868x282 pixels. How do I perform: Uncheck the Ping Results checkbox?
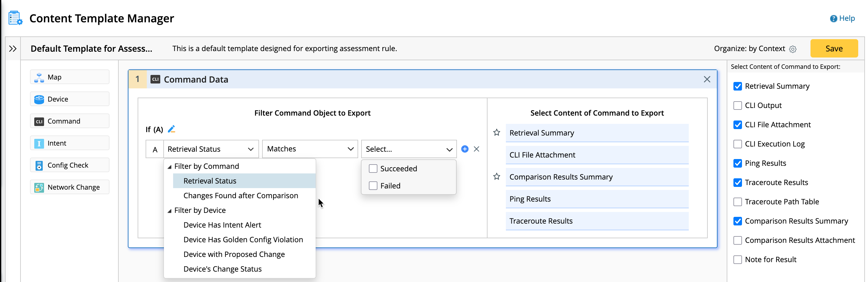point(738,163)
